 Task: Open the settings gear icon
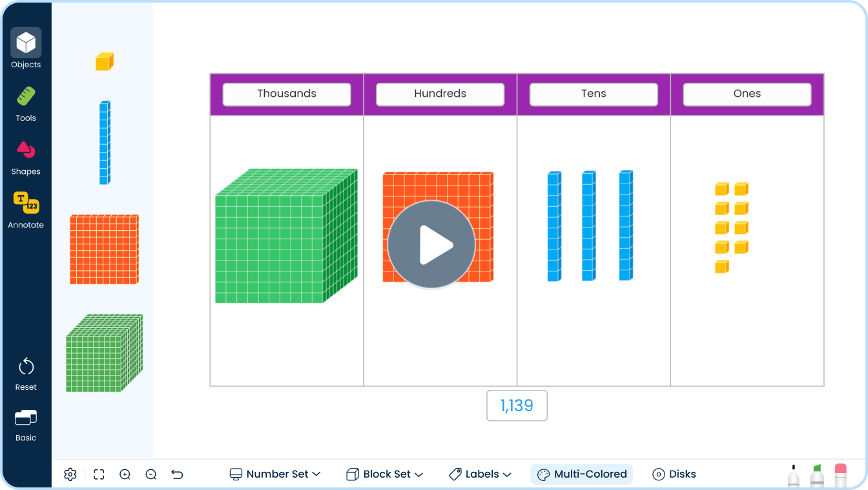point(70,474)
